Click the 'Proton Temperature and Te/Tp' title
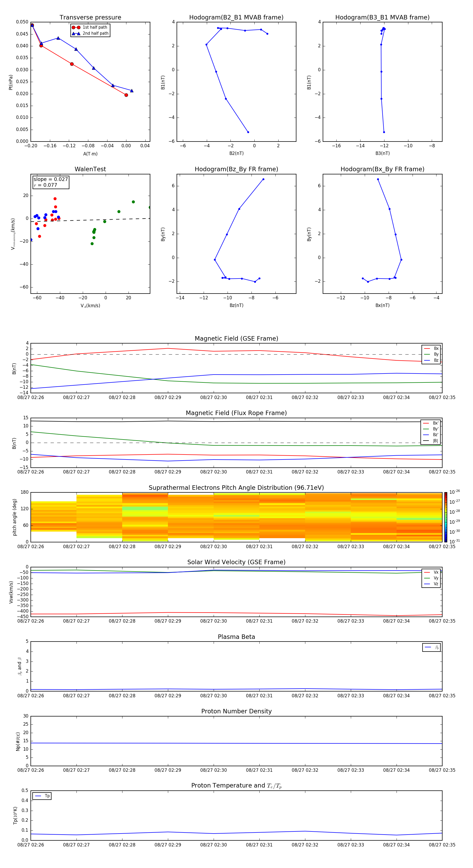473x868 pixels. (236, 786)
